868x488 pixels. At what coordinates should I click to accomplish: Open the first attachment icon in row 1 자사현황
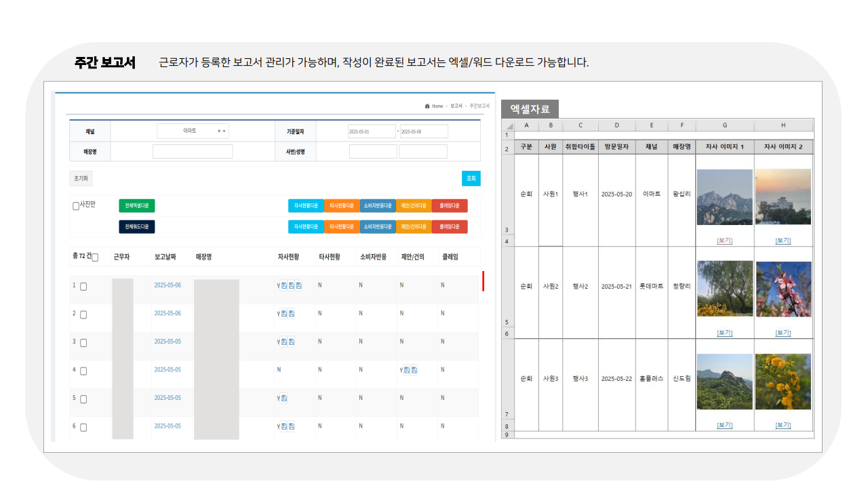coord(283,285)
